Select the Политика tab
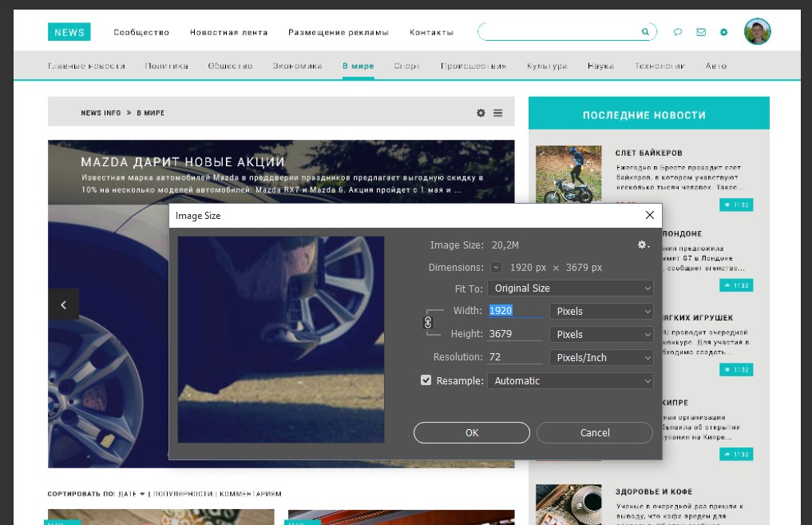The image size is (812, 525). (166, 66)
